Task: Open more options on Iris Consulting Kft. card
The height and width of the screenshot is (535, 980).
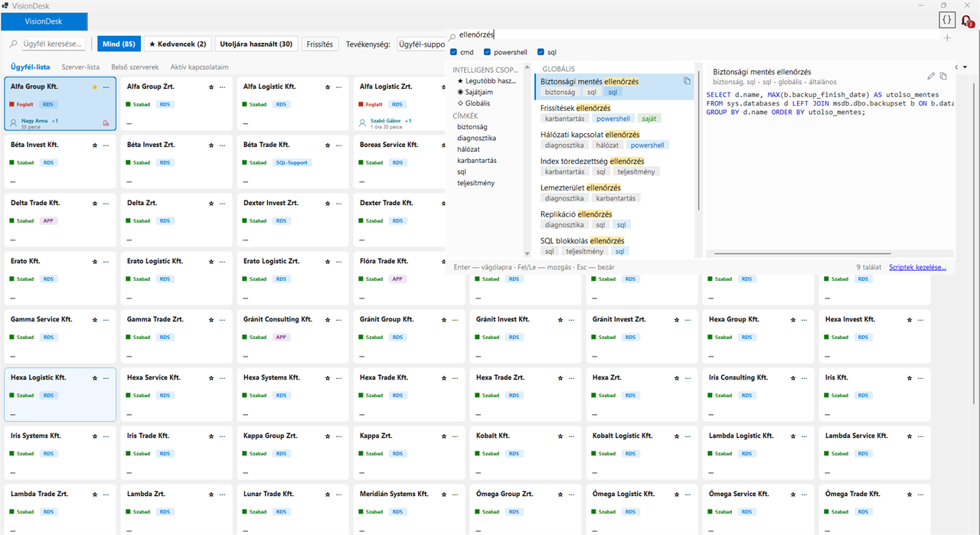Action: click(805, 378)
